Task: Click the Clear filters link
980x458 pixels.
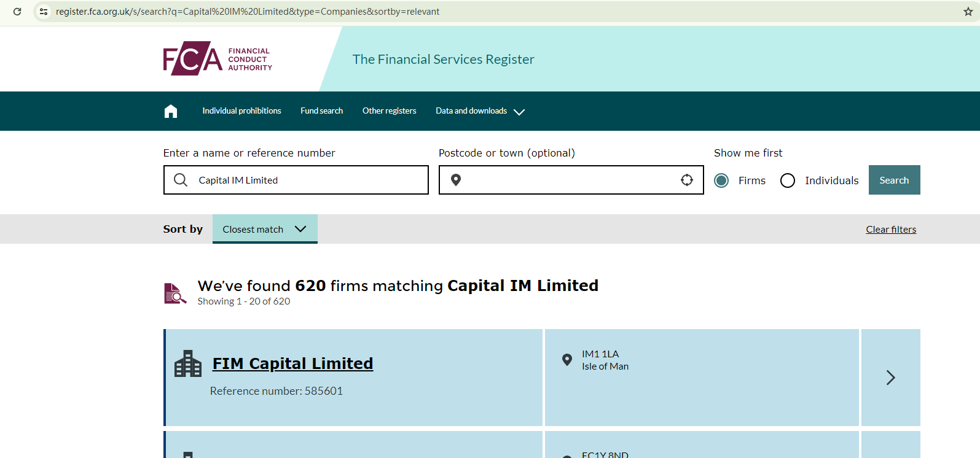Action: point(891,230)
